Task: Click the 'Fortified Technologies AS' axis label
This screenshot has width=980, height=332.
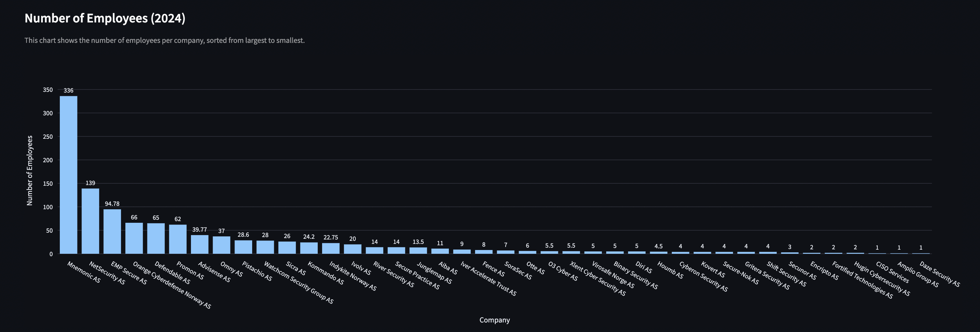Action: tap(862, 280)
